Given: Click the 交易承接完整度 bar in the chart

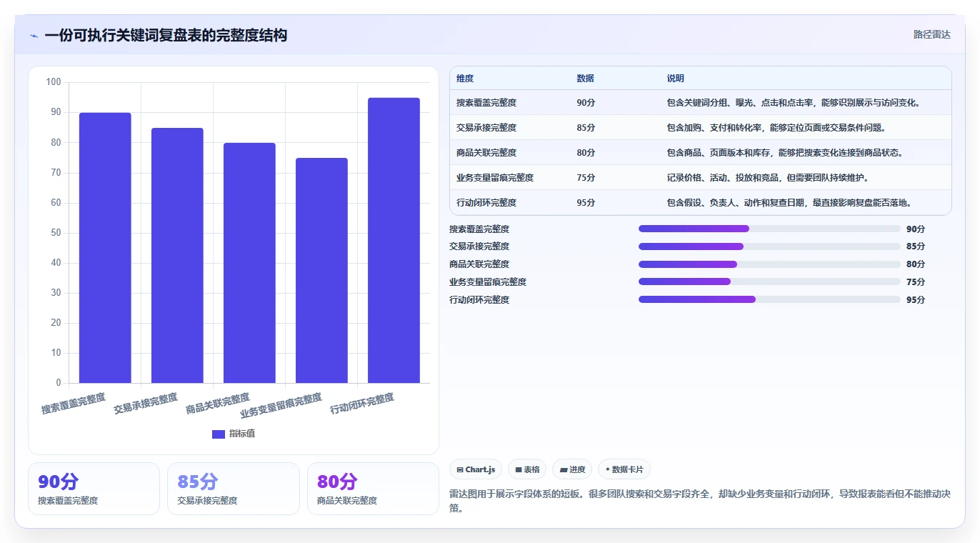Looking at the screenshot, I should click(x=177, y=255).
